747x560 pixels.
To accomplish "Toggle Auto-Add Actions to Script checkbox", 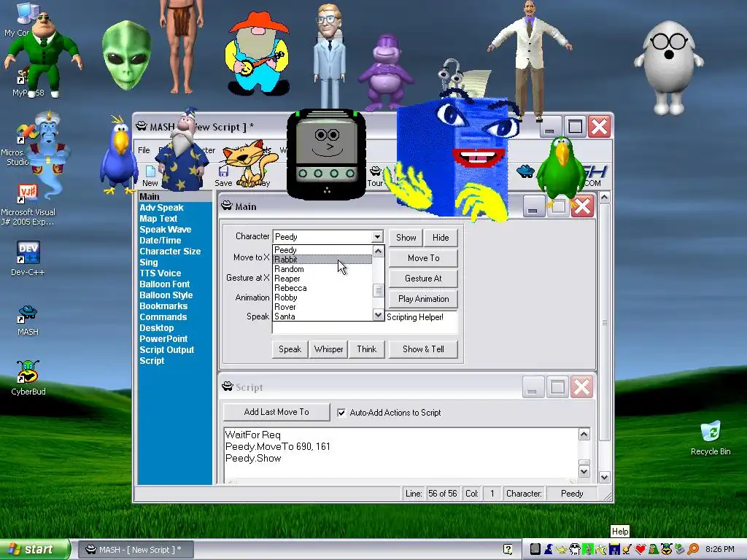I will [x=341, y=413].
